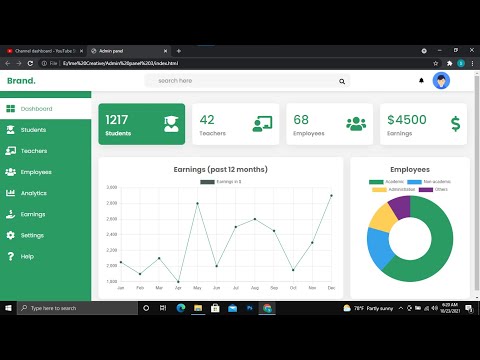The image size is (480, 360).
Task: Open the Employees sidebar item
Action: 45,172
